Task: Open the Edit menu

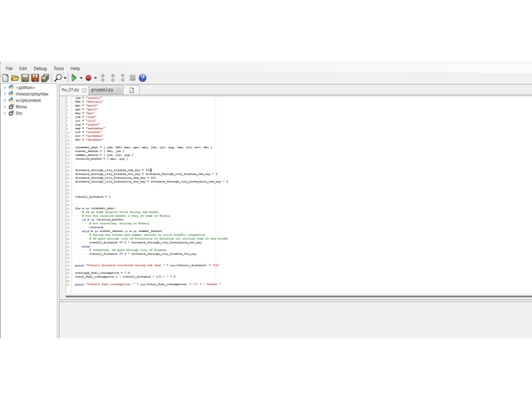Action: point(23,68)
